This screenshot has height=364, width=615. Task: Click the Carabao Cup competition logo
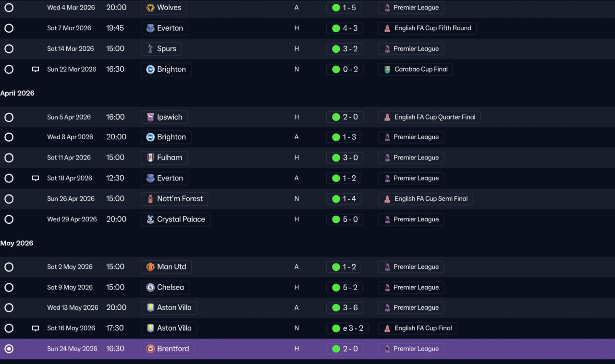387,69
